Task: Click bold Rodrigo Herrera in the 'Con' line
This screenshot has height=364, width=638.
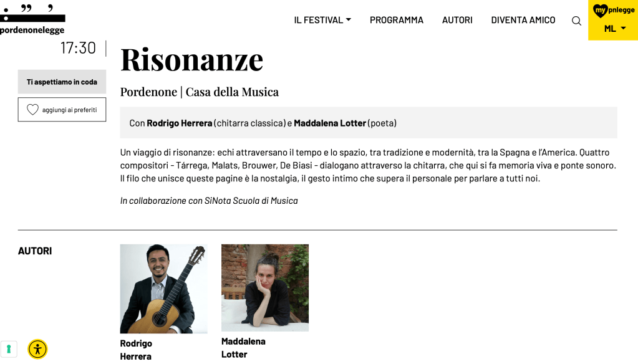Action: tap(180, 123)
